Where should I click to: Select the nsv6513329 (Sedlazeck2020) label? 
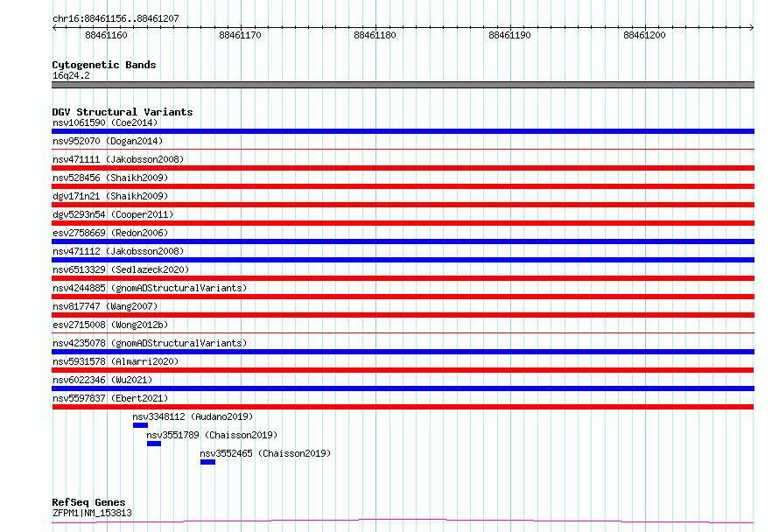pos(121,269)
